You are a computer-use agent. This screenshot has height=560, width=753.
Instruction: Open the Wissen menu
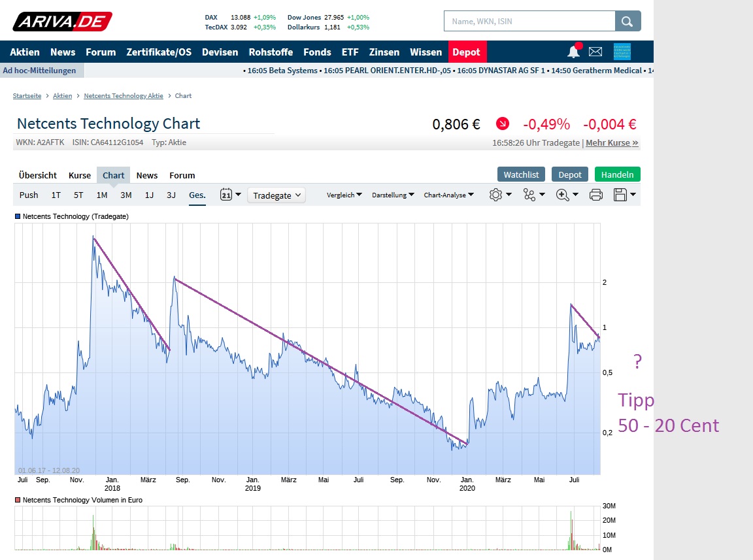[426, 52]
